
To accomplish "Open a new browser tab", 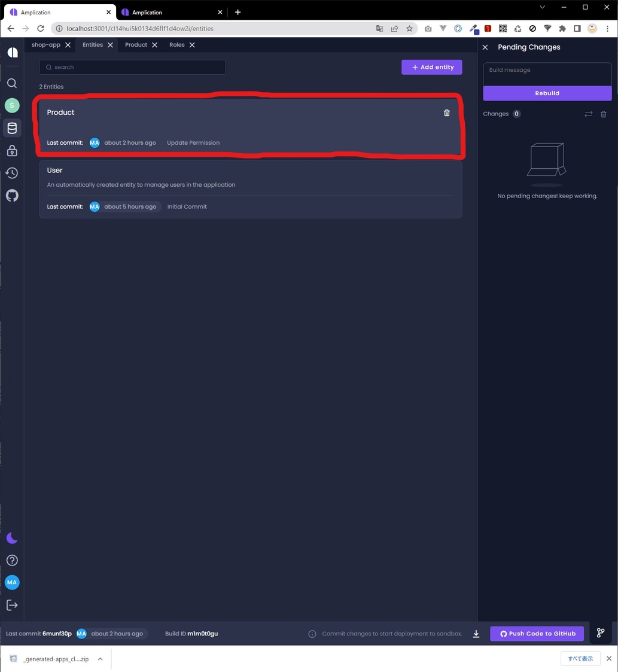I will [x=238, y=13].
